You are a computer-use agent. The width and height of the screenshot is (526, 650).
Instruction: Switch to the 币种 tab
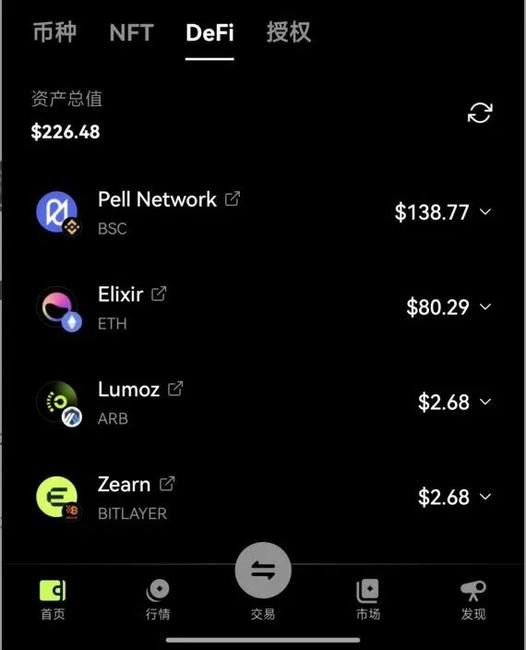[55, 32]
